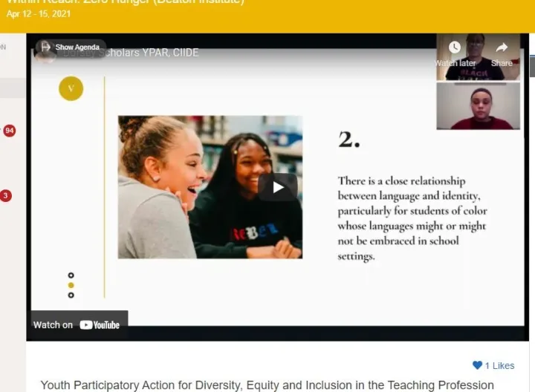This screenshot has width=535, height=392.
Task: Click the 'Apr 12 - 15, 2021' event date
Action: (39, 14)
